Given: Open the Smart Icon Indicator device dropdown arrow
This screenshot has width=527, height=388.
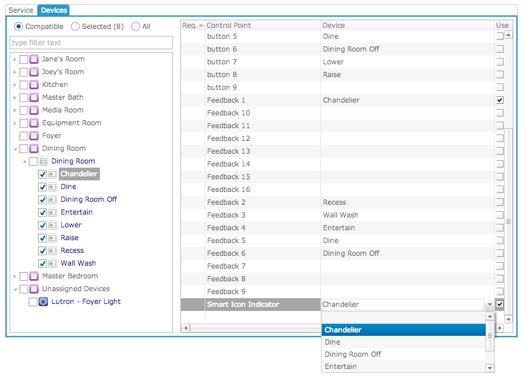Looking at the screenshot, I should coord(490,305).
